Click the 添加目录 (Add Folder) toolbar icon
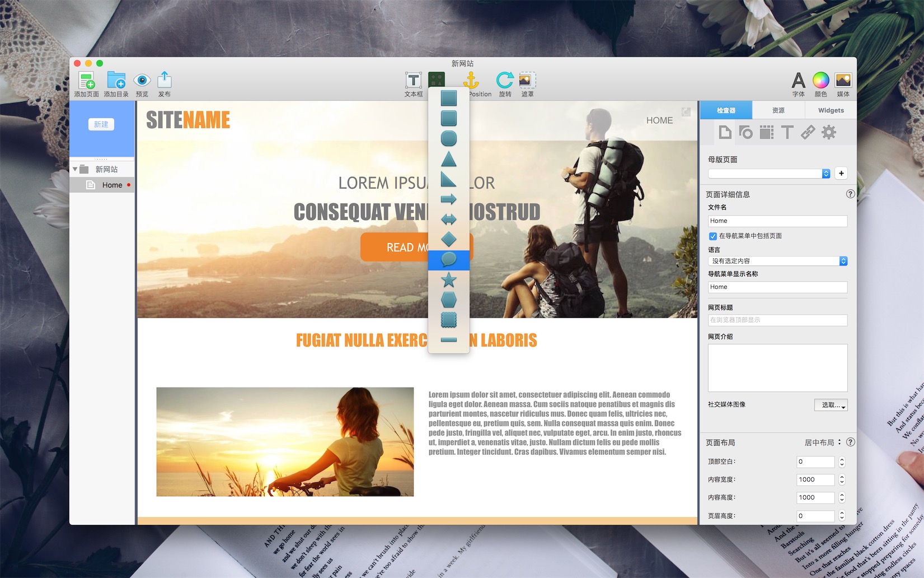This screenshot has height=578, width=924. click(x=116, y=81)
